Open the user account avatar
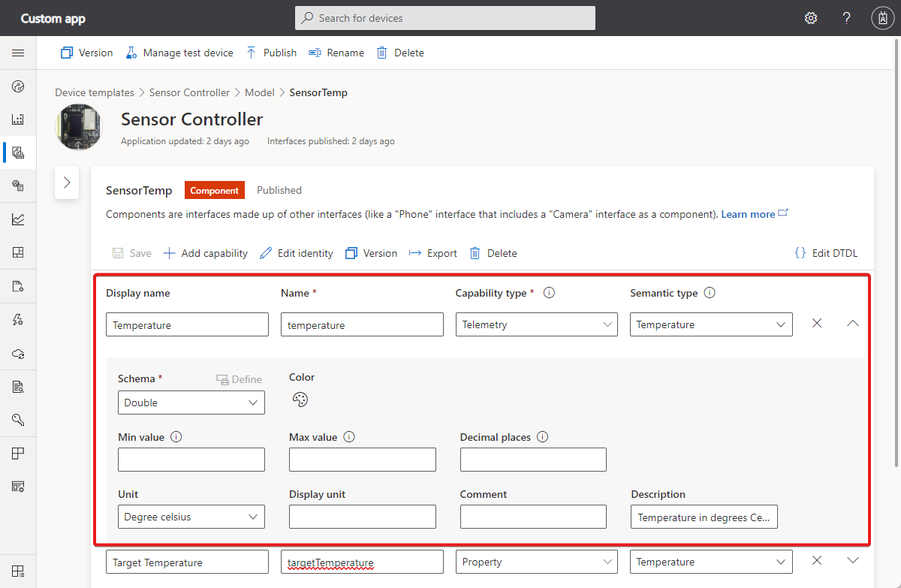Image resolution: width=901 pixels, height=588 pixels. click(882, 18)
